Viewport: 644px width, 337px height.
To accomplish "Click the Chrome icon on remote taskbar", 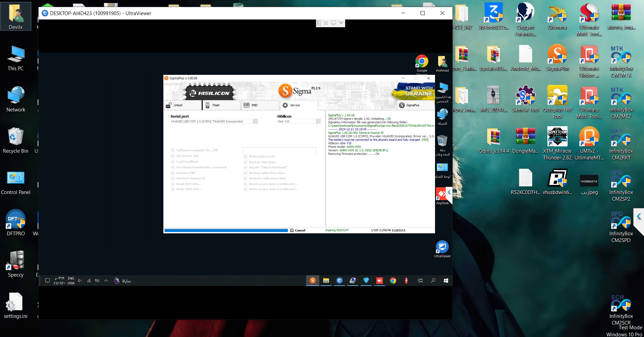I will (x=393, y=281).
